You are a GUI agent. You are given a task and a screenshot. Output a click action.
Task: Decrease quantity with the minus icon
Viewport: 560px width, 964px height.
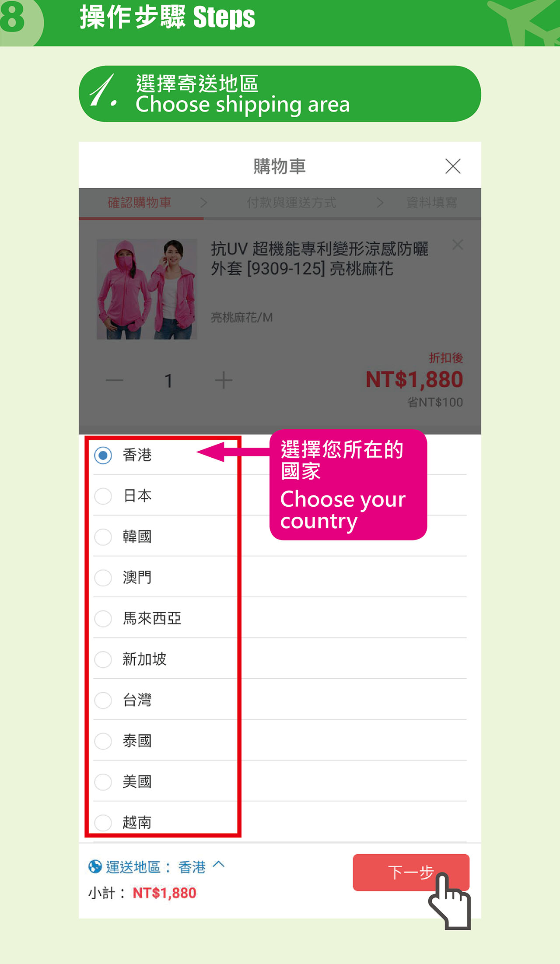[x=115, y=380]
